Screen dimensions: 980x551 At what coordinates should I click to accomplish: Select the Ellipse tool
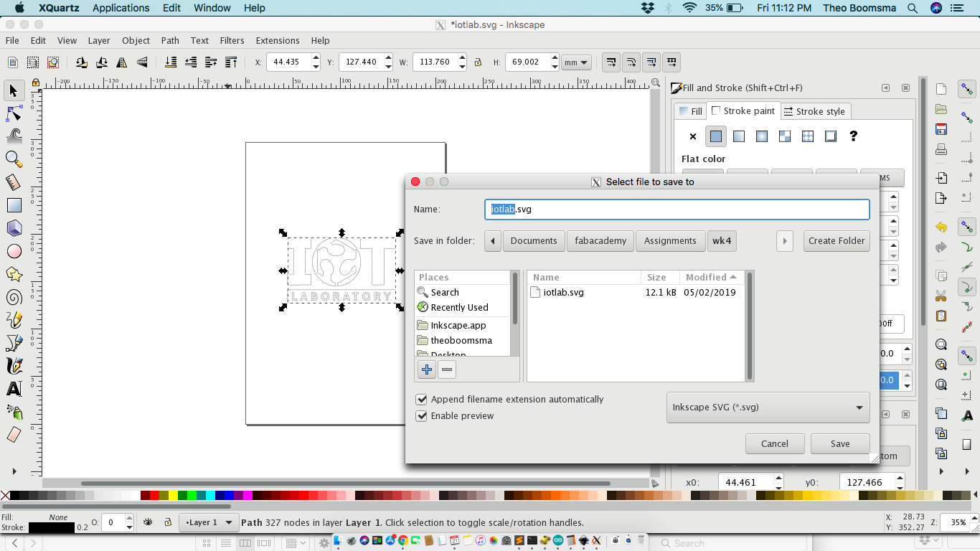click(x=14, y=252)
